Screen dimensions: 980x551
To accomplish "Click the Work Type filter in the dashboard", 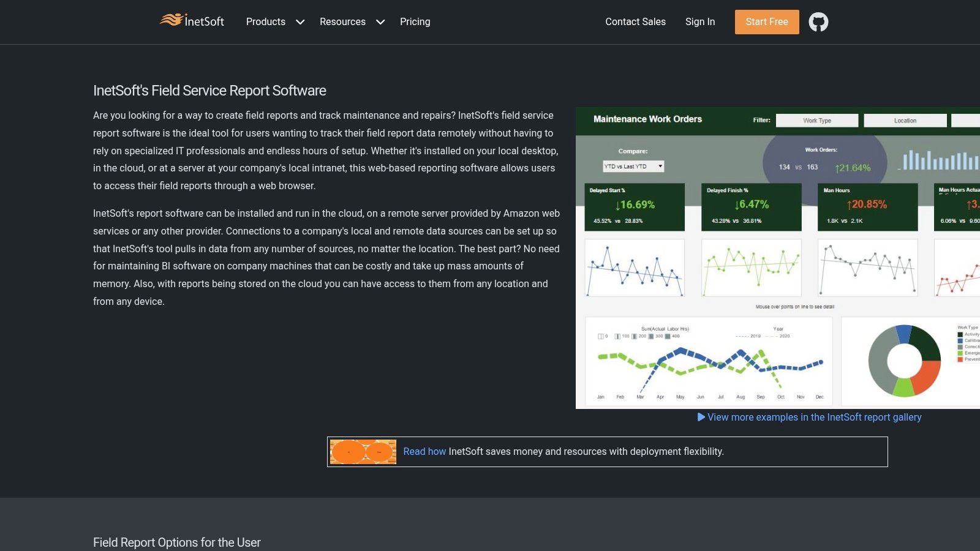I will [817, 121].
